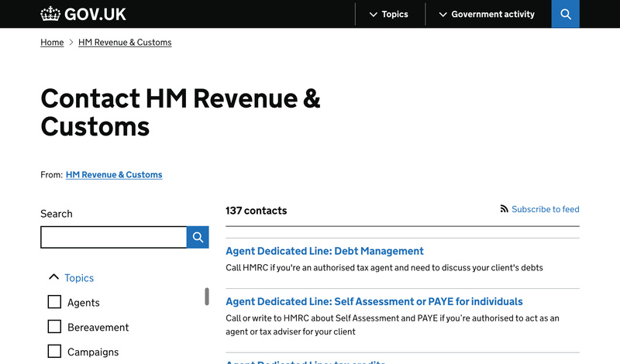Click the RSS feed icon beside Subscribe to feed

tap(505, 208)
